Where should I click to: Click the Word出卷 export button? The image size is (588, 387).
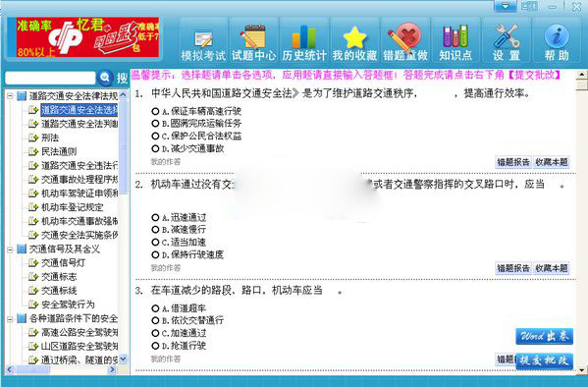(x=544, y=336)
